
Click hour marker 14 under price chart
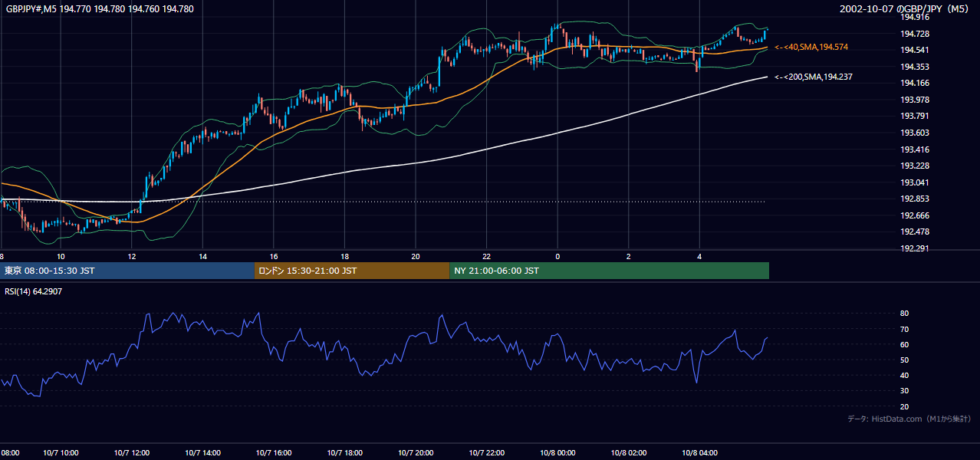click(x=202, y=256)
